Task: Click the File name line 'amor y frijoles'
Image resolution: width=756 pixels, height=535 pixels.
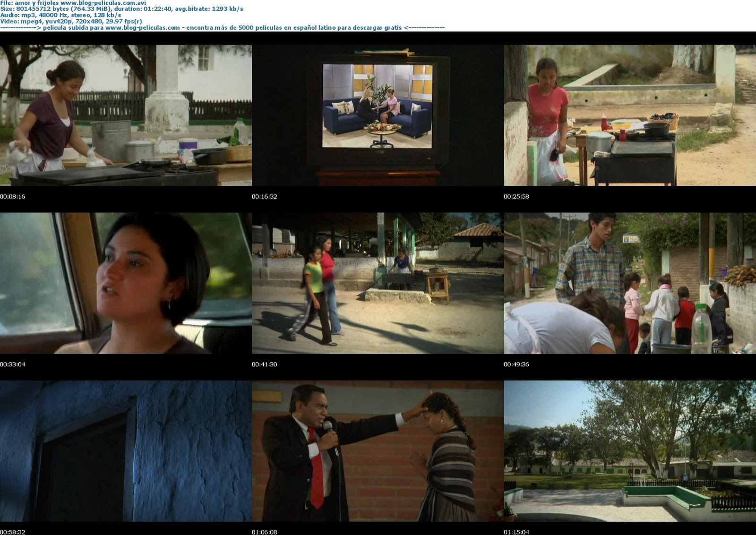Action: point(73,3)
